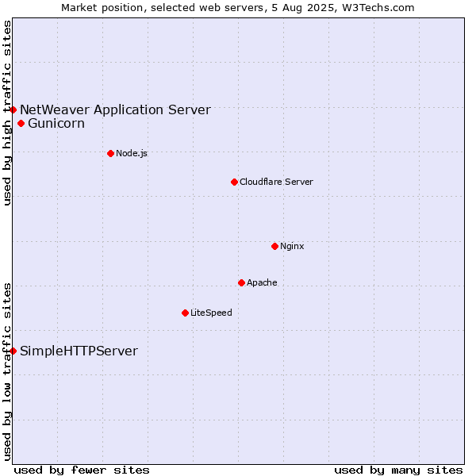The height and width of the screenshot is (476, 476).
Task: Click the Node.js label text
Action: point(132,154)
